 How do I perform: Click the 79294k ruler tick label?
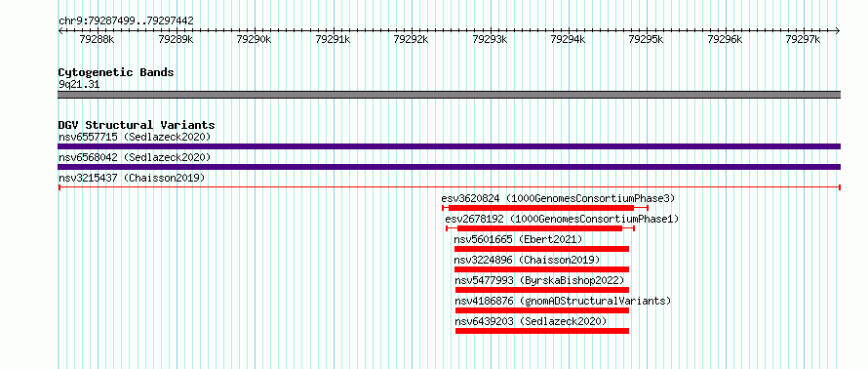[568, 39]
